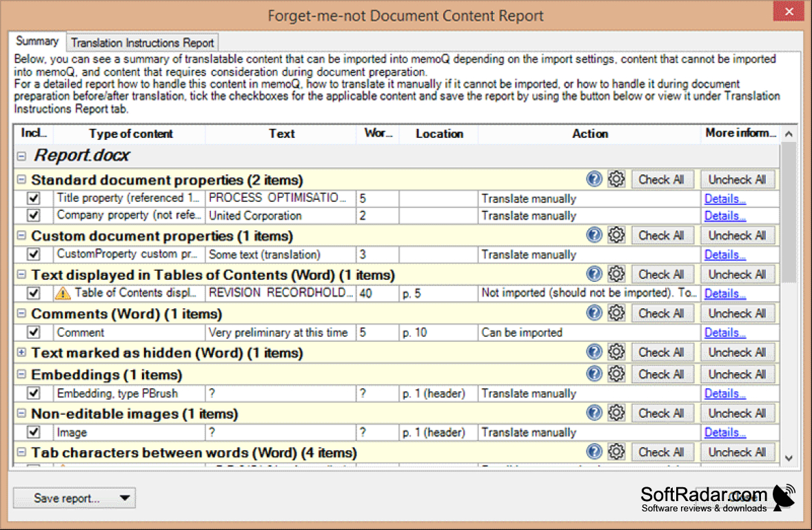
Task: Open Details for Embedding PBrush row
Action: tap(725, 394)
